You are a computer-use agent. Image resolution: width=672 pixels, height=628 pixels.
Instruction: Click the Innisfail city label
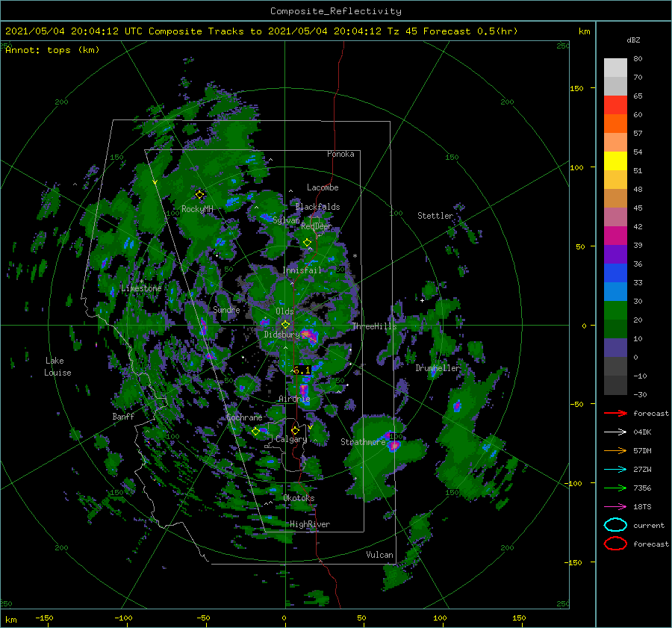click(x=302, y=270)
